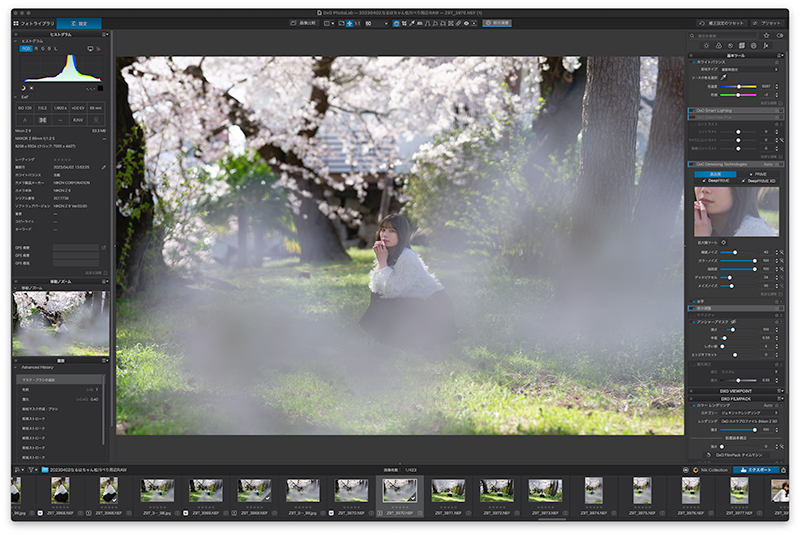Open the zoom level dropdown
The width and height of the screenshot is (800, 535).
tap(375, 23)
